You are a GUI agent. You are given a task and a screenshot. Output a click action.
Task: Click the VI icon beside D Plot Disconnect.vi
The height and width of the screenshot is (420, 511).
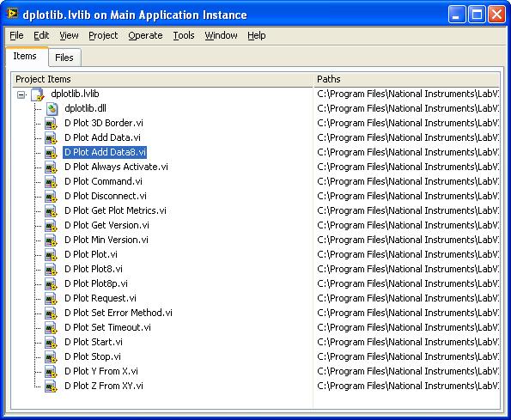point(51,197)
